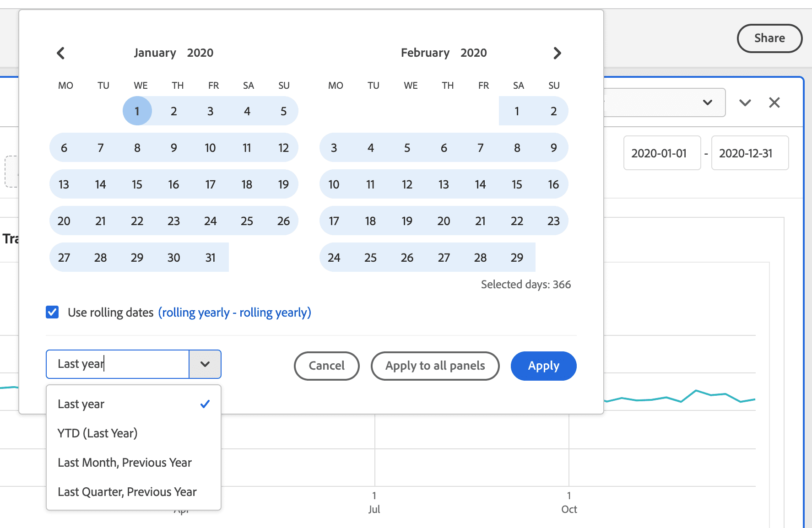The width and height of the screenshot is (812, 528).
Task: Close the panel with the X icon
Action: pyautogui.click(x=774, y=102)
